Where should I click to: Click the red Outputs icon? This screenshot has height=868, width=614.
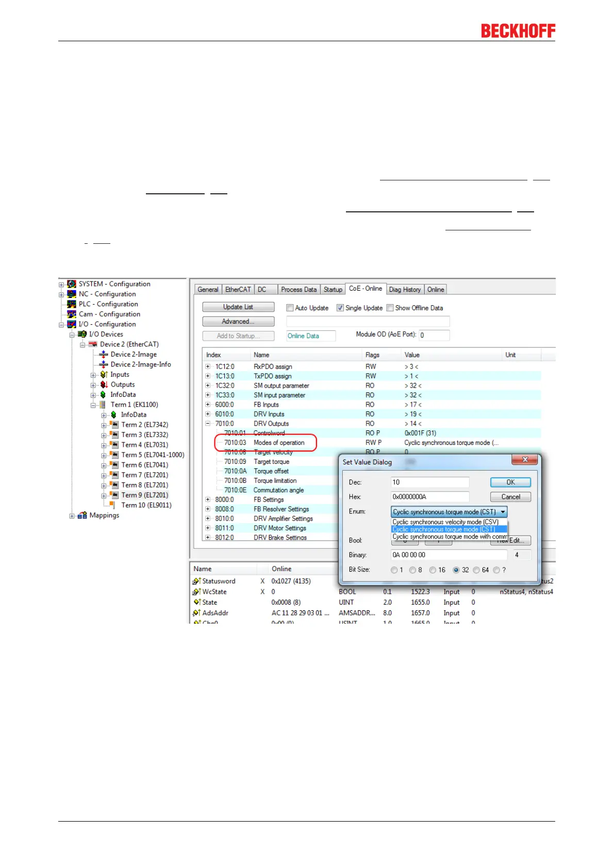click(x=104, y=385)
